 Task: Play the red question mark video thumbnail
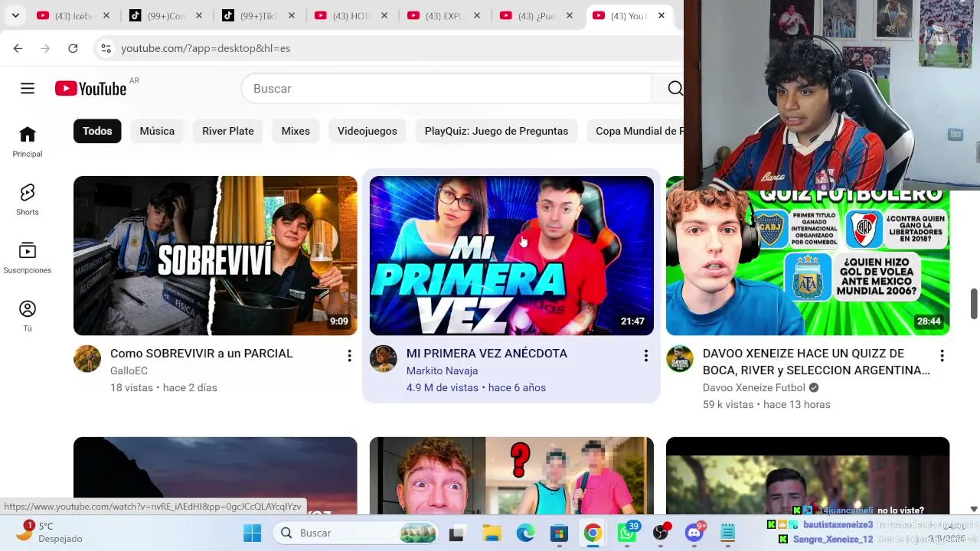(511, 475)
